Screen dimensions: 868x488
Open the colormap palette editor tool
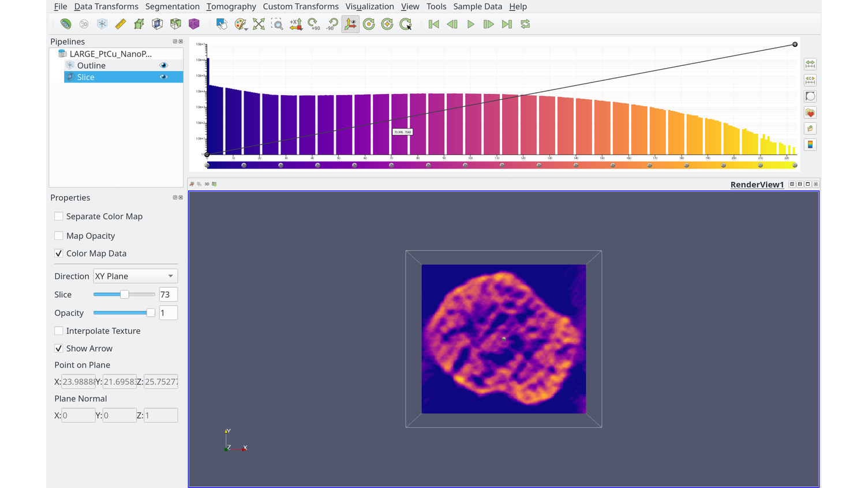tap(241, 24)
